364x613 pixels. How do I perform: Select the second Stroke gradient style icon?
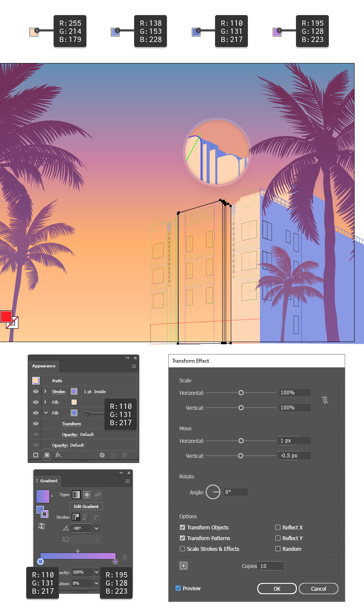coord(86,517)
